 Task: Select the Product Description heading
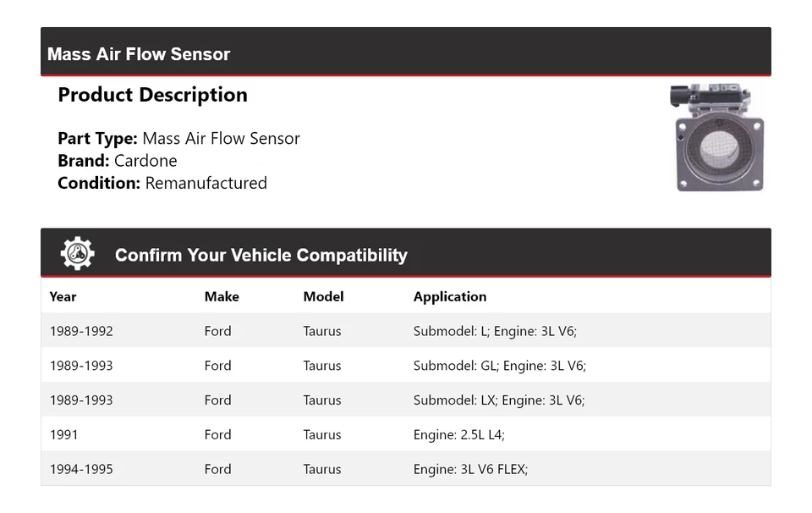click(152, 95)
